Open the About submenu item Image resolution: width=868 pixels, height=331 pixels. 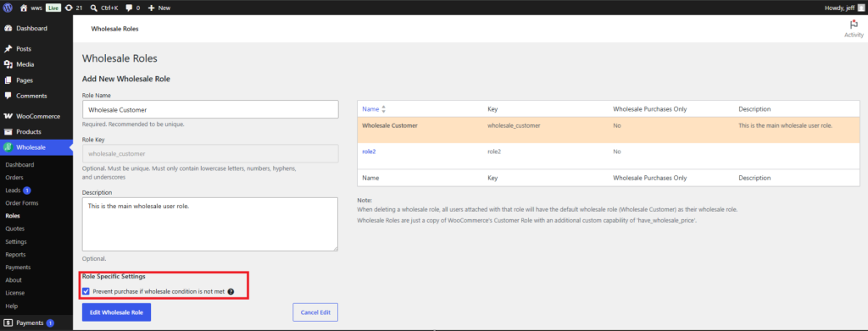tap(14, 279)
